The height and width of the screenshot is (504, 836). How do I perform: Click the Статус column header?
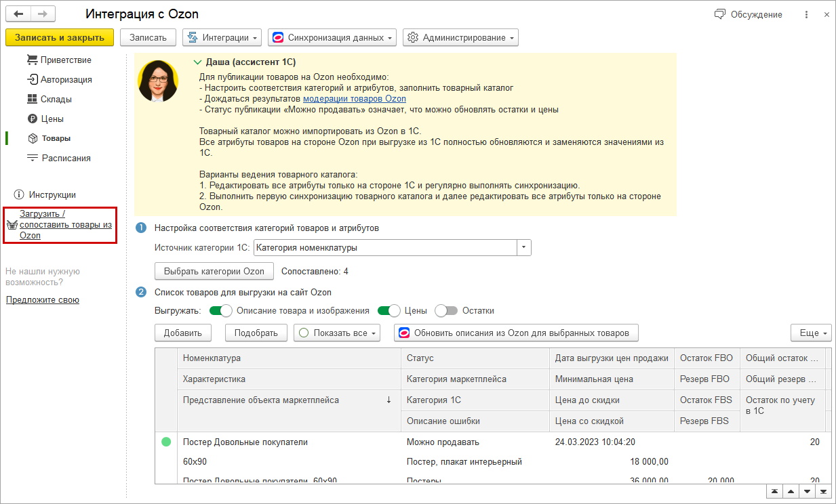pos(475,358)
